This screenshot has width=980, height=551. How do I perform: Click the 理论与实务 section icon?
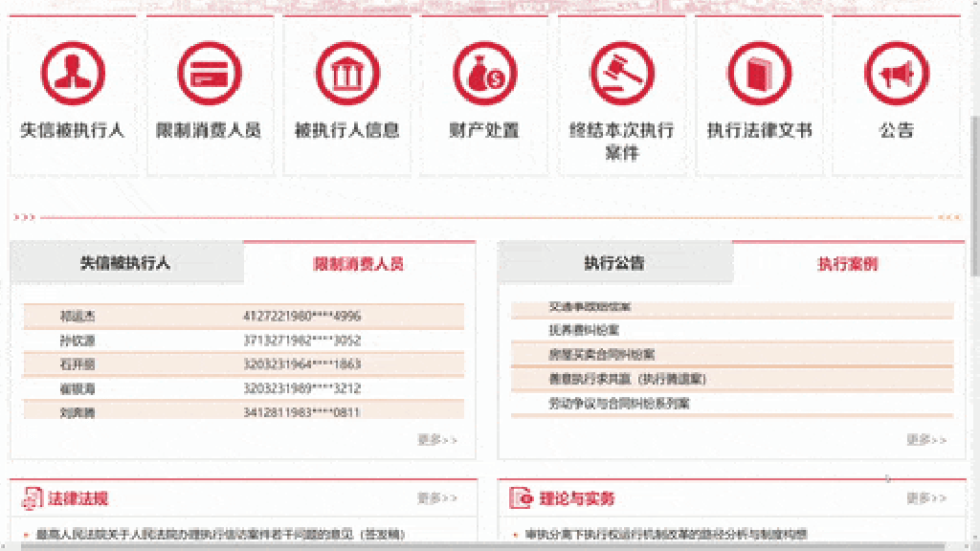point(522,497)
